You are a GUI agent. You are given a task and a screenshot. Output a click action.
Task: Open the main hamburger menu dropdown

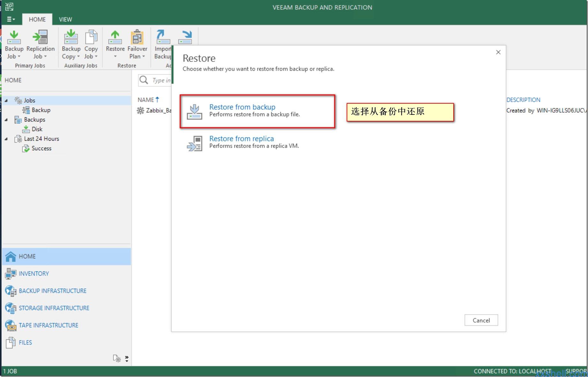[x=11, y=19]
